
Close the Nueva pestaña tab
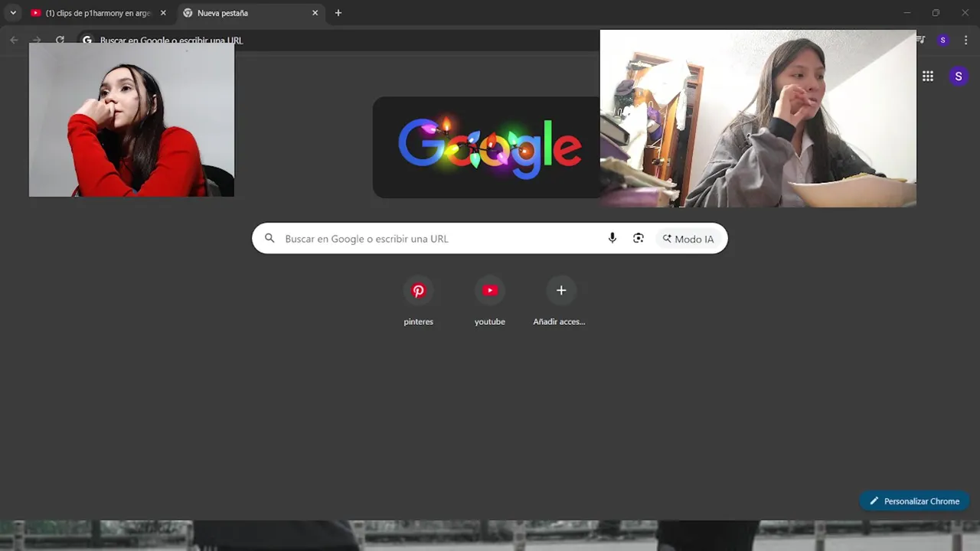(315, 13)
